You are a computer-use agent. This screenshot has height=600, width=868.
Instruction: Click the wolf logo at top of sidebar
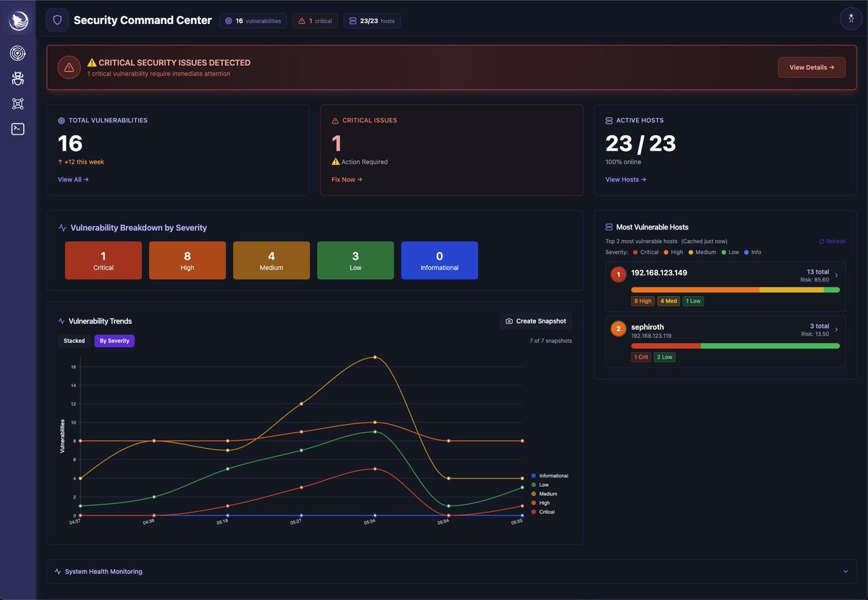pos(17,20)
